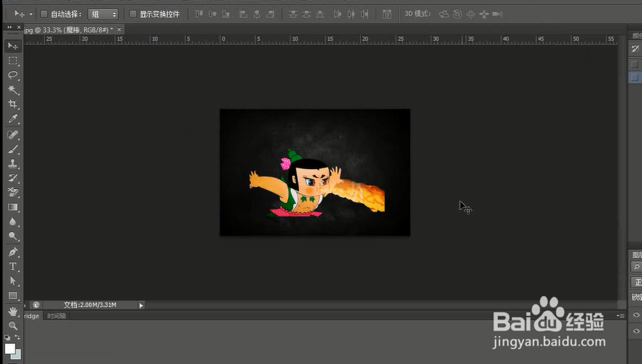Switch to the 时间轴 tab
The height and width of the screenshot is (364, 642).
click(56, 316)
